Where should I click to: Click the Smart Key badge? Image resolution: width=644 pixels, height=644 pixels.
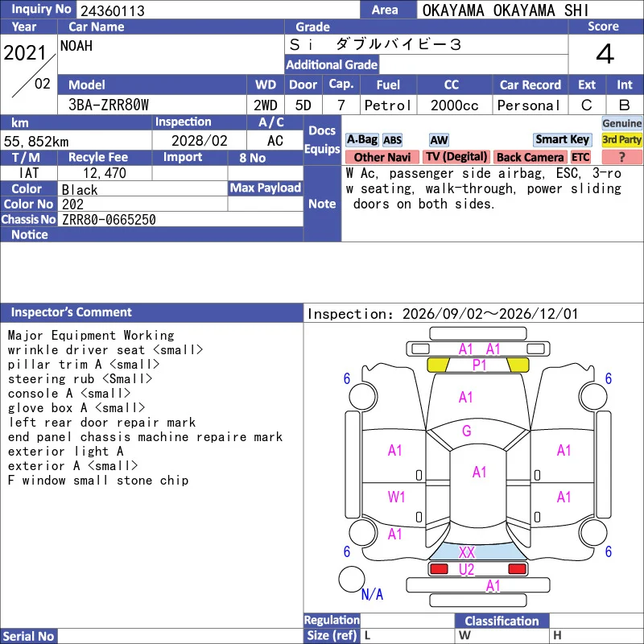click(562, 139)
